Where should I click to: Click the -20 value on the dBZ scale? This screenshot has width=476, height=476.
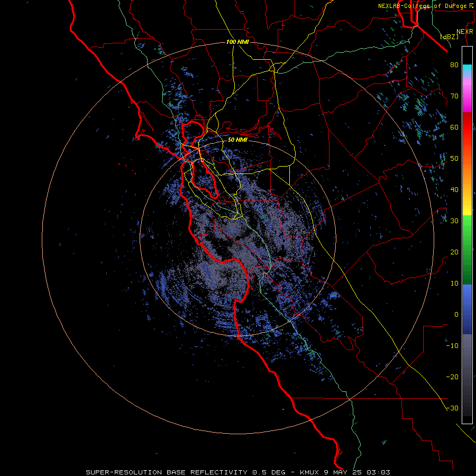pos(452,377)
